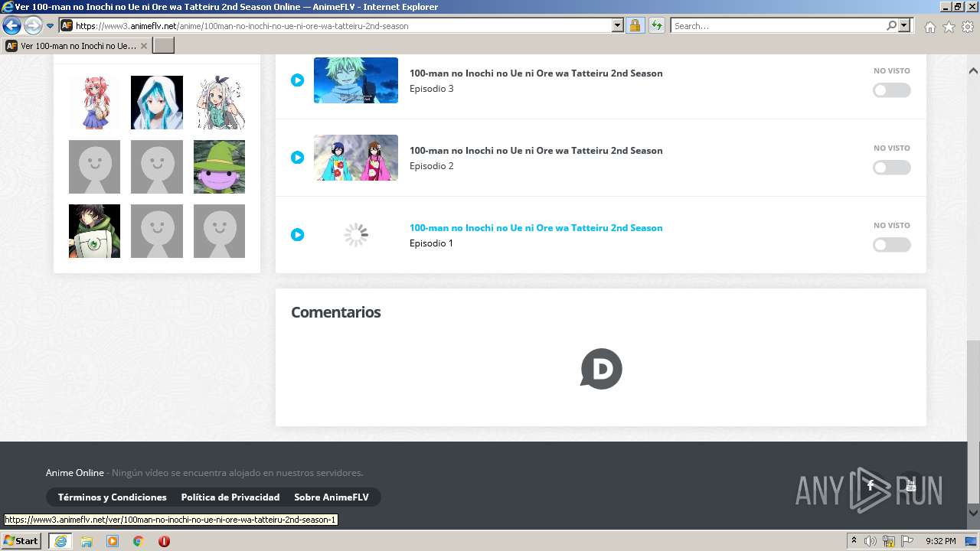Open the Disqus comments logo

coord(601,369)
